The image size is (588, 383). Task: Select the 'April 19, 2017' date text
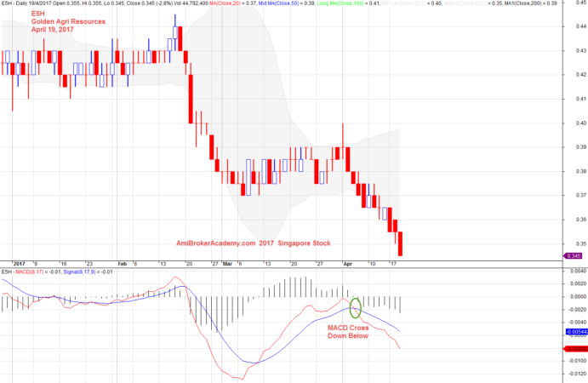53,29
